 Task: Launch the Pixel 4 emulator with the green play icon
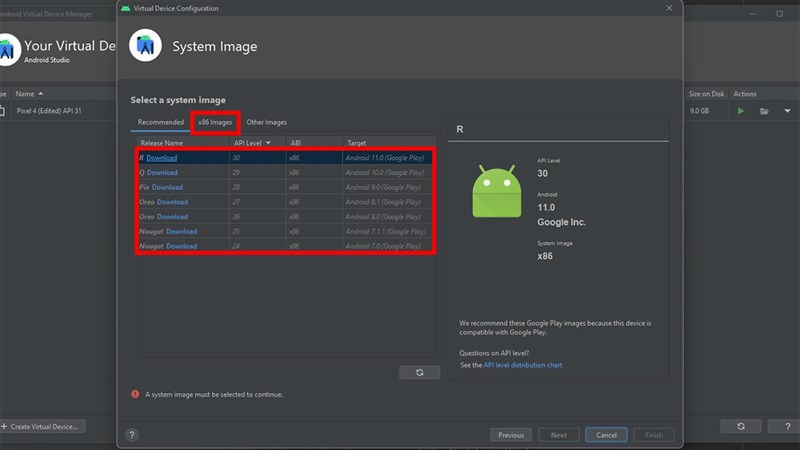point(740,111)
